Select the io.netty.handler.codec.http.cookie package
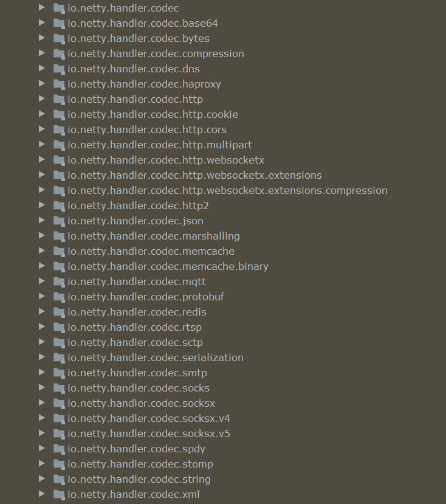Screen dimensions: 446x504 [x=153, y=115]
